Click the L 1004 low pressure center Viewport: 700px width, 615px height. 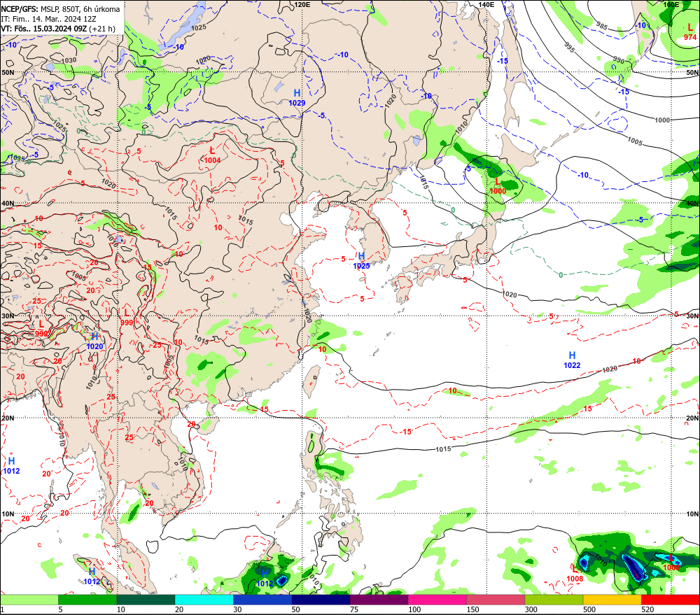point(213,155)
